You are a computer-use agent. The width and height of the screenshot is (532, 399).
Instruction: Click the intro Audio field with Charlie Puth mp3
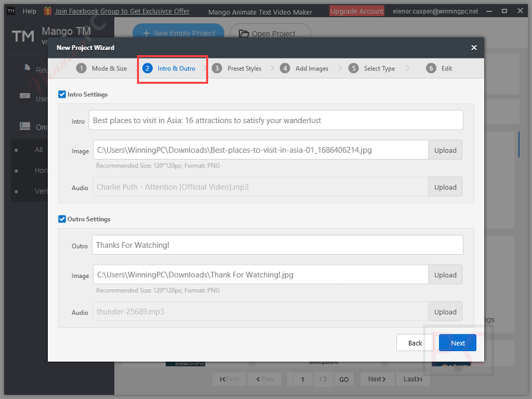261,187
